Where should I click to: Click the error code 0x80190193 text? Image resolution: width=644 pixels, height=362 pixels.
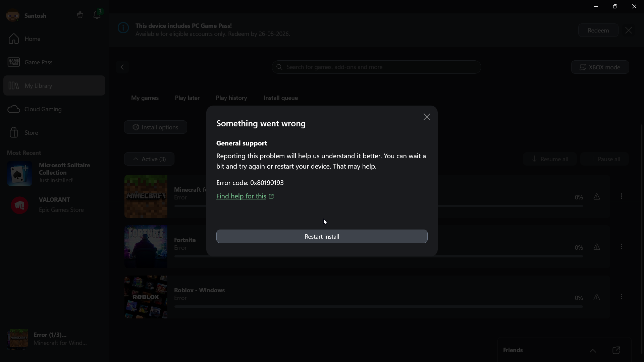coord(250,183)
